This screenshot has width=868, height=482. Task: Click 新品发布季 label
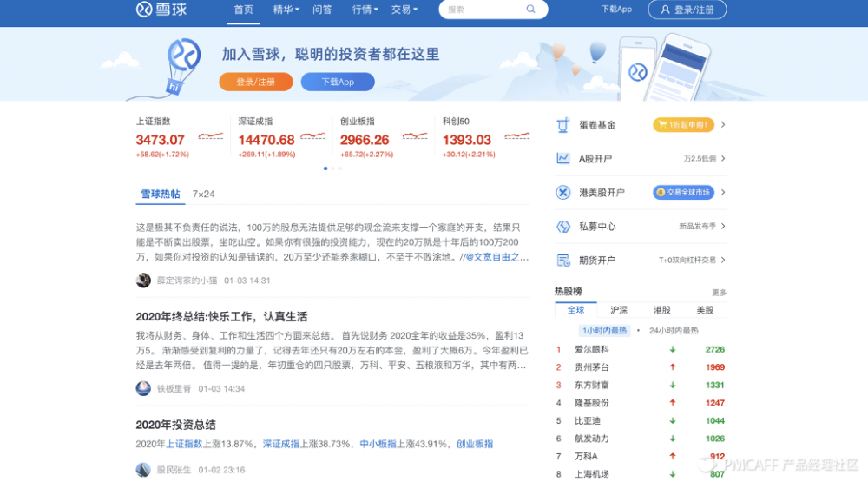pyautogui.click(x=698, y=227)
